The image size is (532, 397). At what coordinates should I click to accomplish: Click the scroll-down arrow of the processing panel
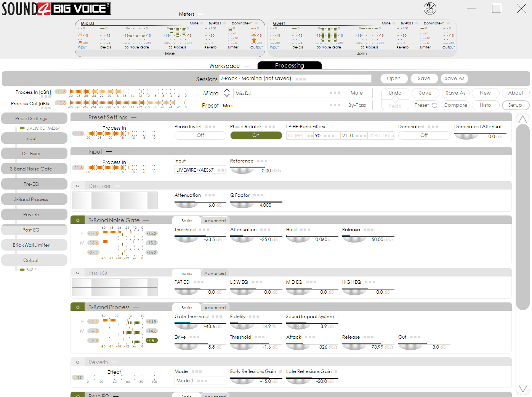[522, 389]
